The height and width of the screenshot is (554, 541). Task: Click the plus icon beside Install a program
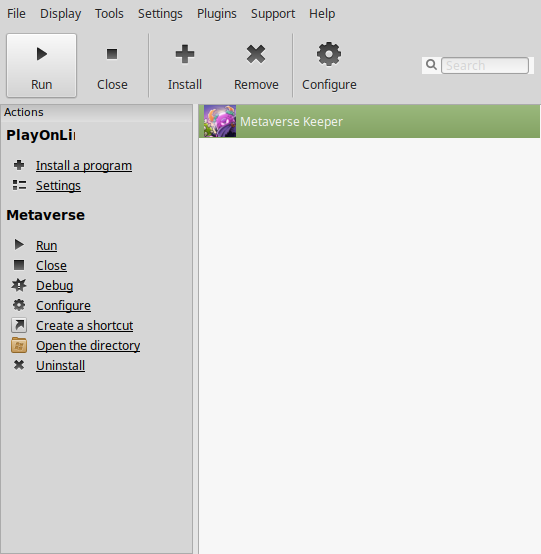pyautogui.click(x=19, y=165)
